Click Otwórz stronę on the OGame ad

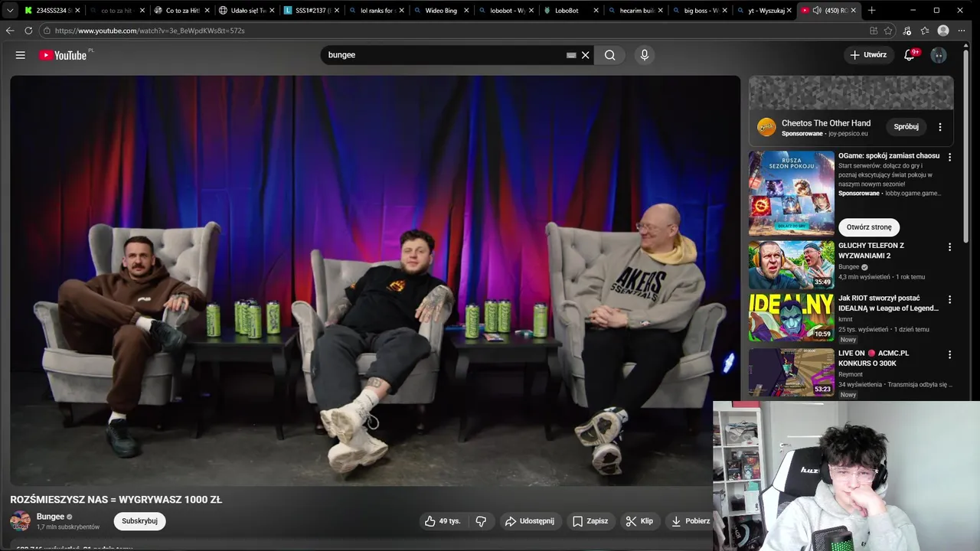tap(869, 227)
